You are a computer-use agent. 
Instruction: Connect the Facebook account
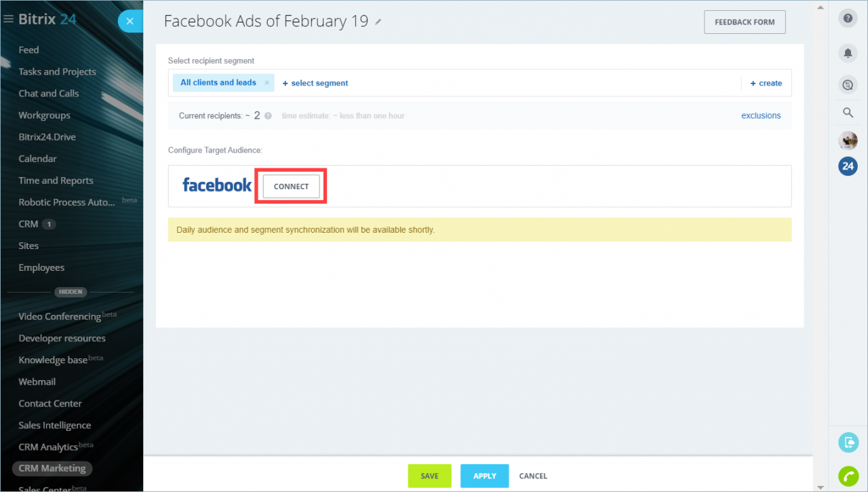(x=292, y=187)
